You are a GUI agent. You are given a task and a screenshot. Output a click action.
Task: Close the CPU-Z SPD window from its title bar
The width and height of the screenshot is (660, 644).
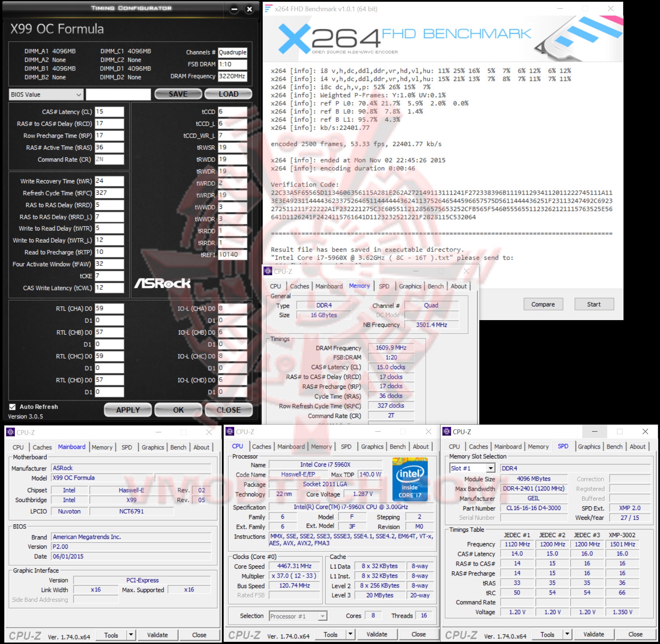coord(645,432)
